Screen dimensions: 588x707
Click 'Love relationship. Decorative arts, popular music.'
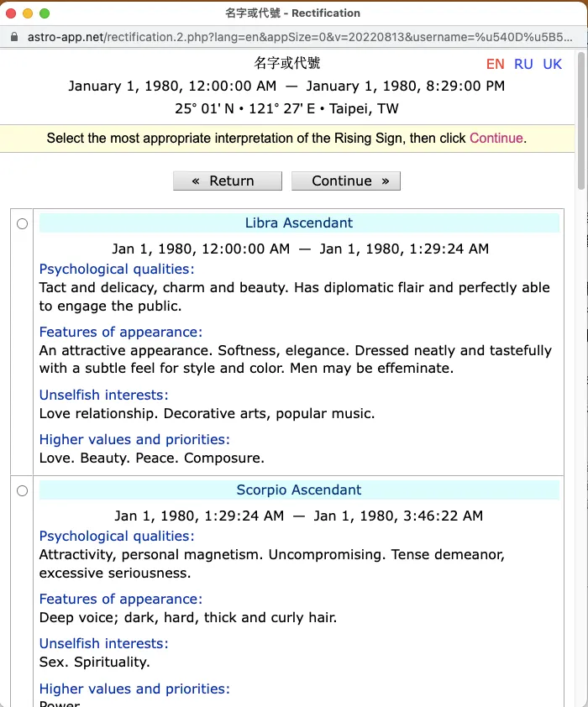pyautogui.click(x=207, y=413)
